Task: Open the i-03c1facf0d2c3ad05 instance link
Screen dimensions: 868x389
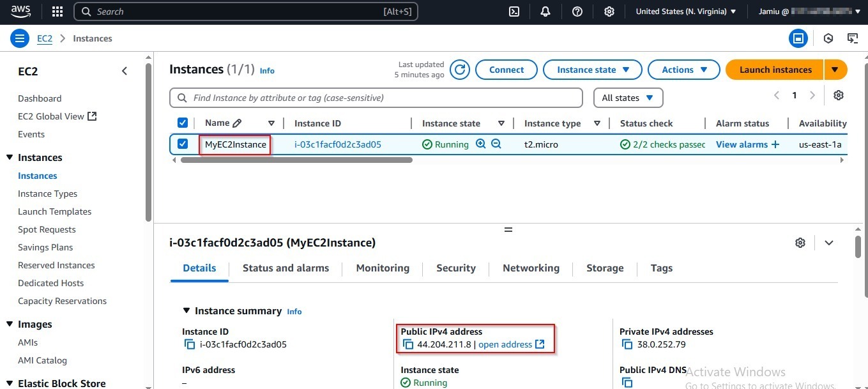Action: (x=338, y=144)
